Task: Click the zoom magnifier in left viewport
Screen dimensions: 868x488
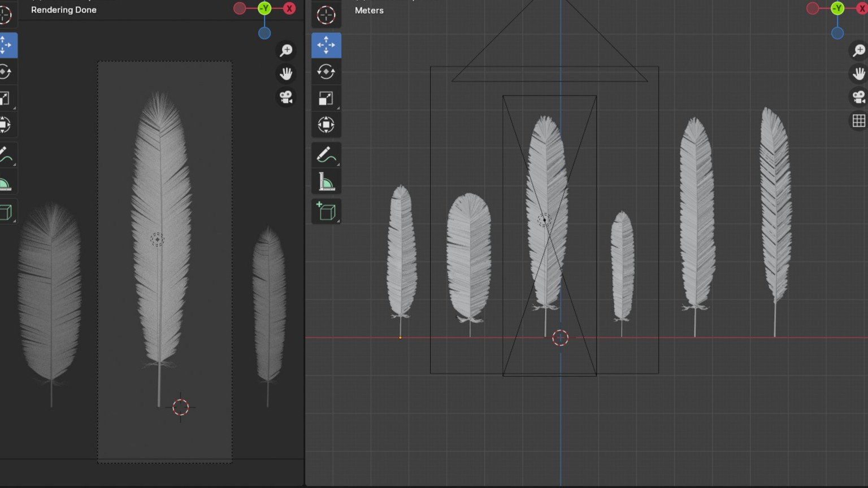Action: (x=286, y=50)
